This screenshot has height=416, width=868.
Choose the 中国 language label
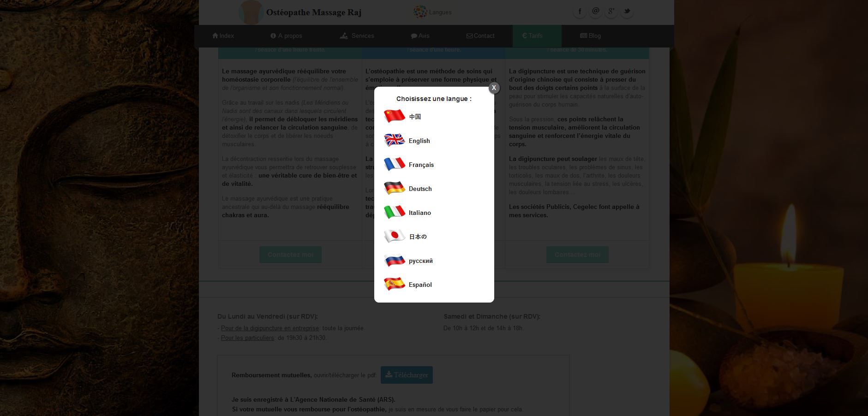pos(415,117)
